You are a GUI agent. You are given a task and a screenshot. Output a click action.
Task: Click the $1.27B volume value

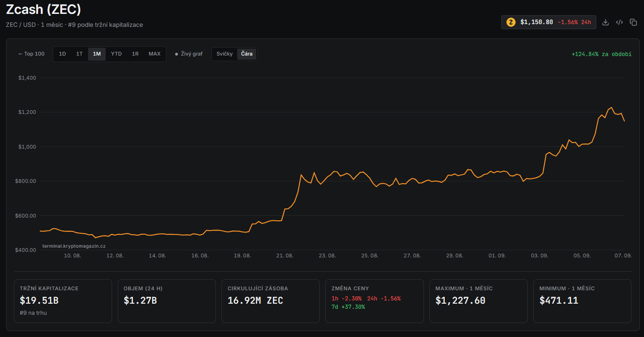[140, 300]
